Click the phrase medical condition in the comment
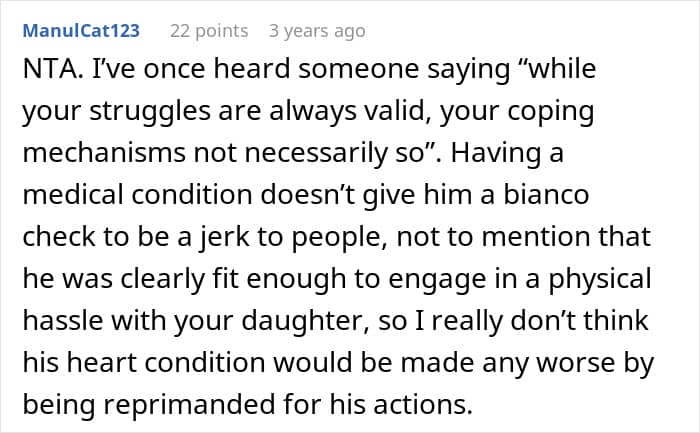The width and height of the screenshot is (700, 433). (138, 195)
